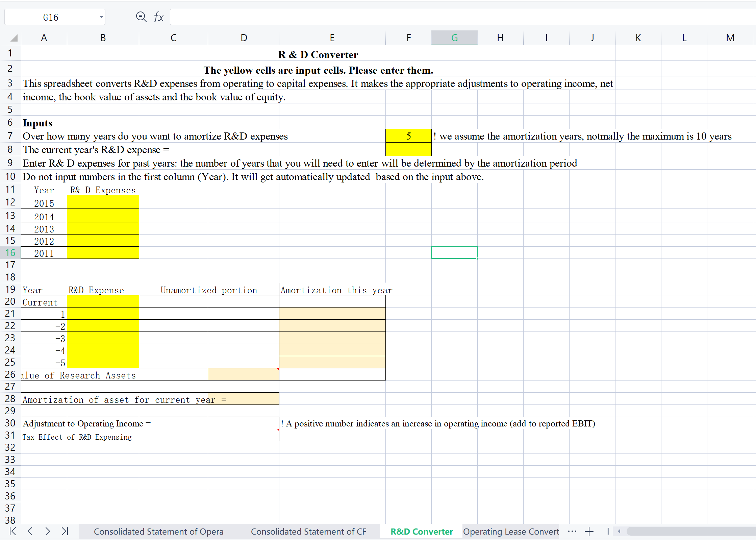Click inside the formula bar input

click(439, 17)
